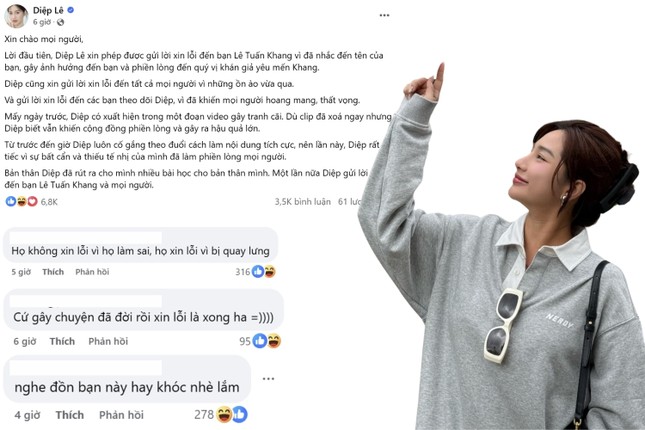Image resolution: width=645 pixels, height=430 pixels.
Task: Reply to the 'Cứ gây chuyện' comment
Action: click(x=108, y=341)
